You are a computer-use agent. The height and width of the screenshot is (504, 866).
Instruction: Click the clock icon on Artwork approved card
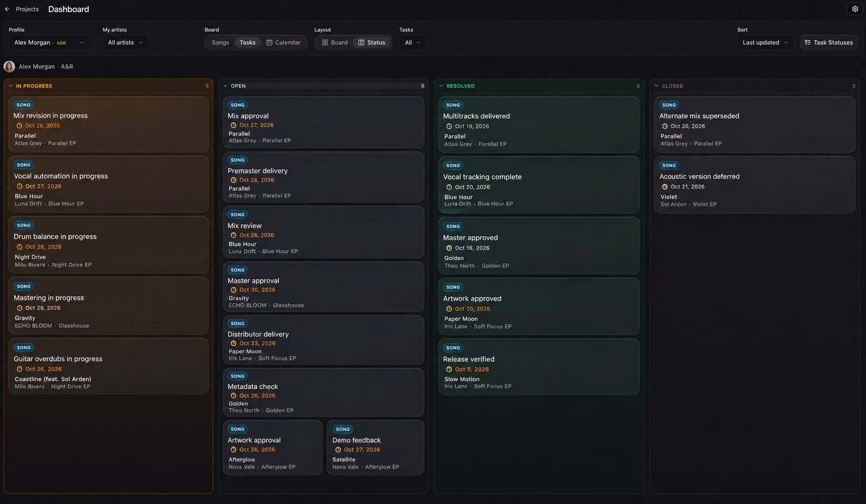tap(449, 309)
